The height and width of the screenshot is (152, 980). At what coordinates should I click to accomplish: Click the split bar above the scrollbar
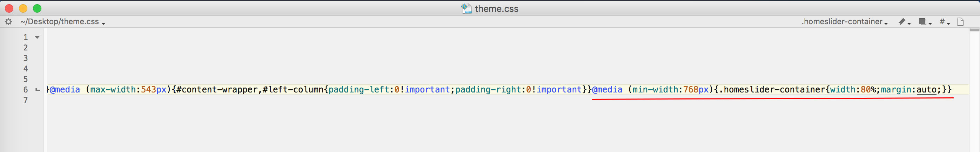975,30
